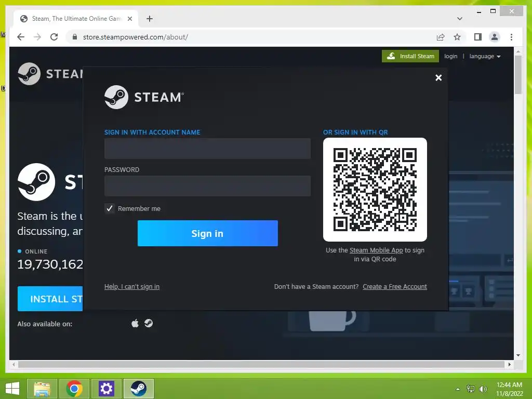
Task: Open Chrome three-dot menu
Action: coord(511,37)
